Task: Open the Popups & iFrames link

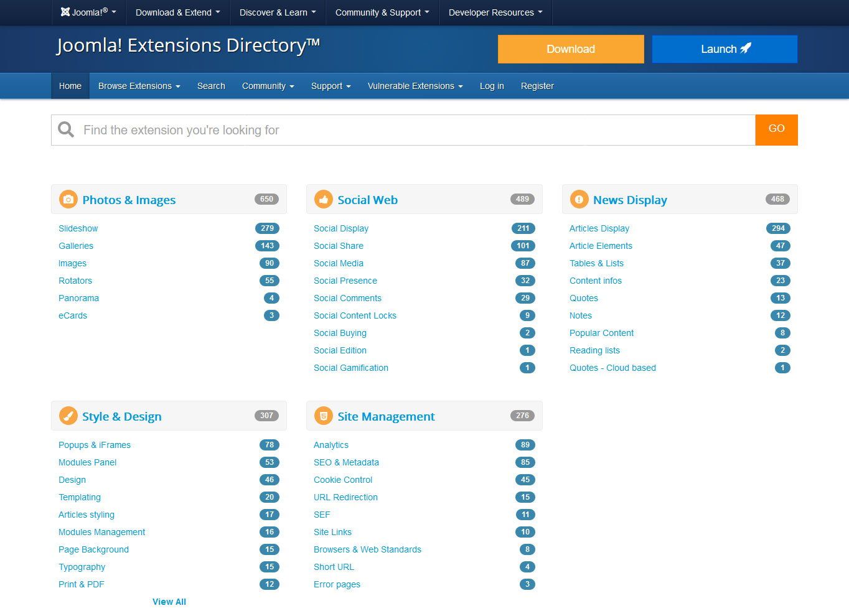Action: tap(95, 445)
